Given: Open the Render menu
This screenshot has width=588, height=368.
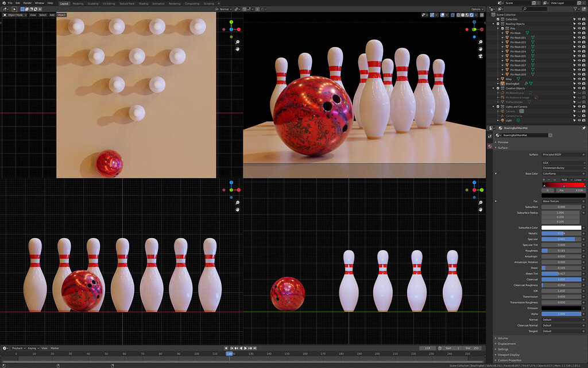Looking at the screenshot, I should 28,3.
